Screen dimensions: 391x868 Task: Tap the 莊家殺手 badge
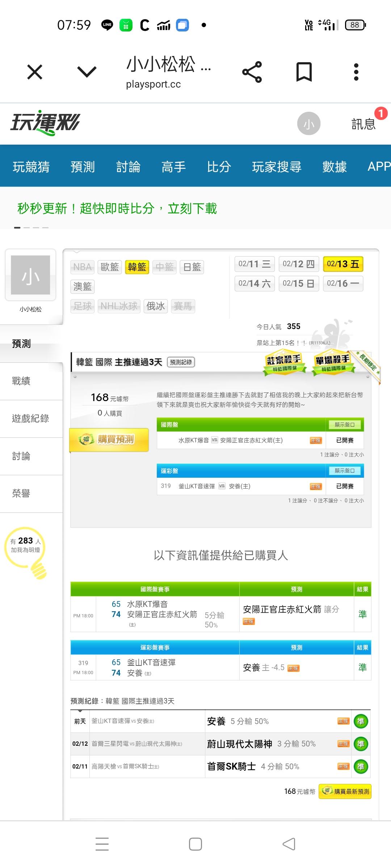coord(284,362)
